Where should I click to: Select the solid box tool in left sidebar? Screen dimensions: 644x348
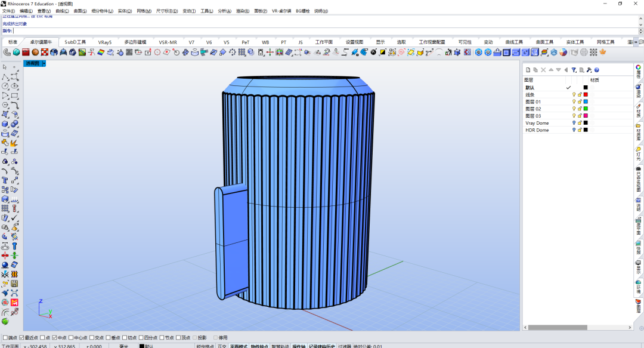point(5,124)
